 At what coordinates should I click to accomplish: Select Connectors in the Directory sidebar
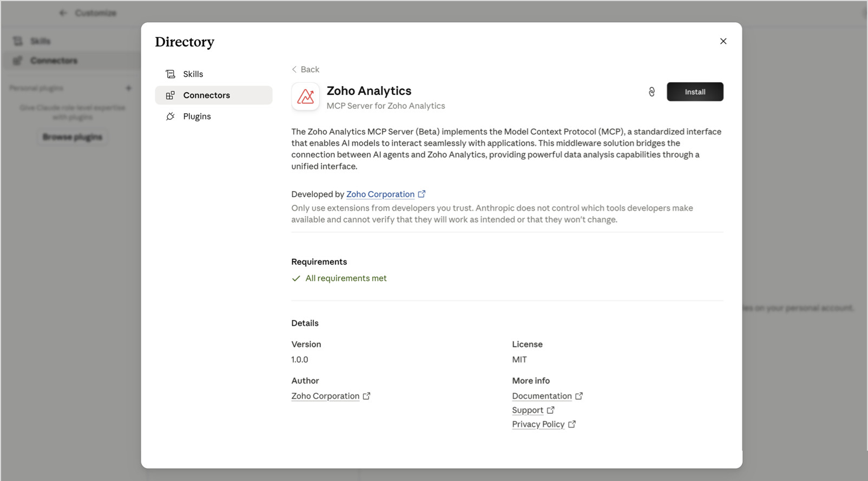[x=214, y=95]
